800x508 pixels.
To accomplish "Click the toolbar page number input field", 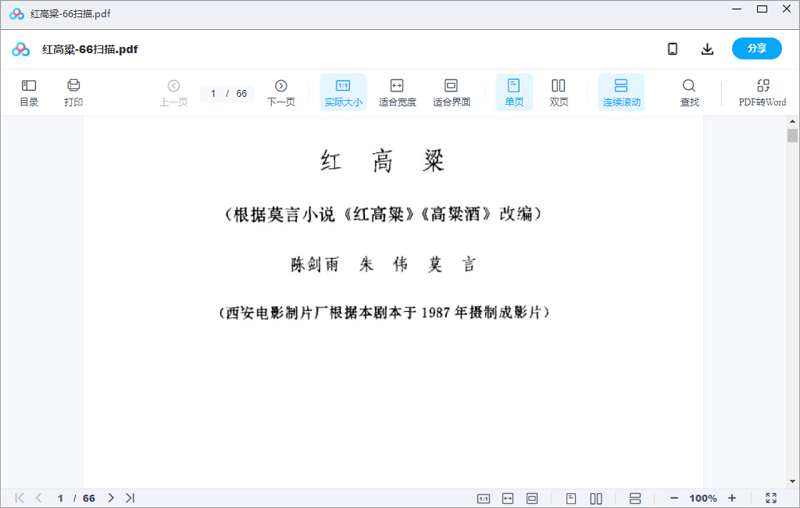I will click(215, 94).
